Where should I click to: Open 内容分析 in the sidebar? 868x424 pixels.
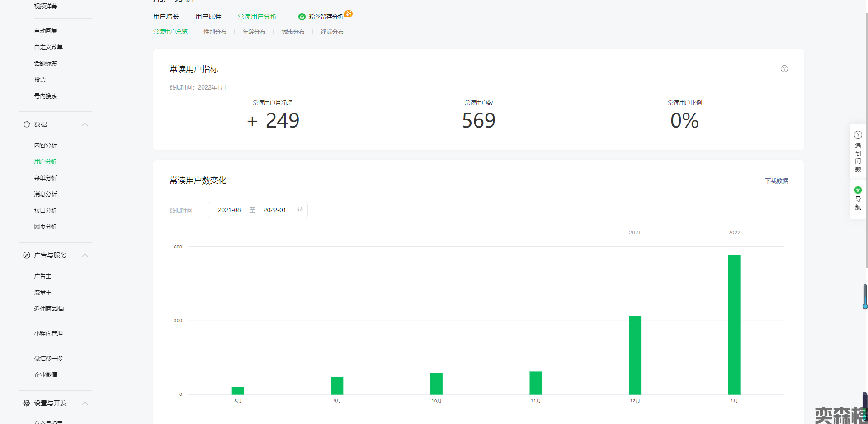pyautogui.click(x=46, y=145)
